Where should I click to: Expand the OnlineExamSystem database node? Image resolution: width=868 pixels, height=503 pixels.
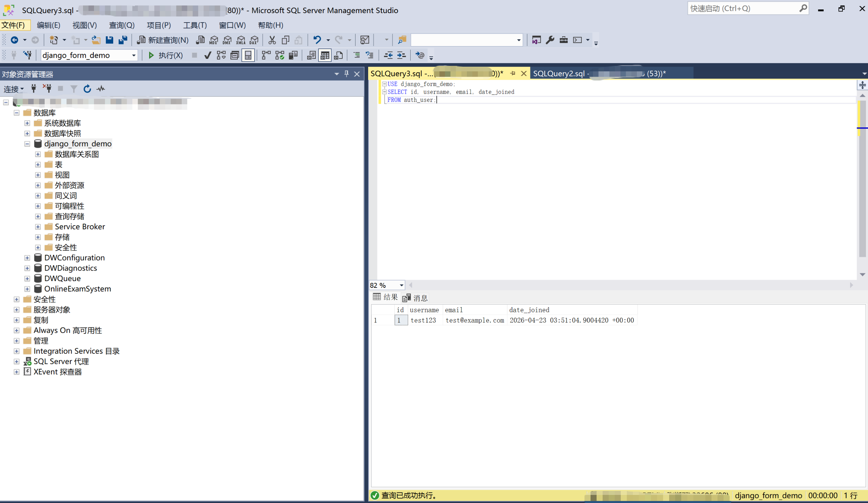pos(27,289)
